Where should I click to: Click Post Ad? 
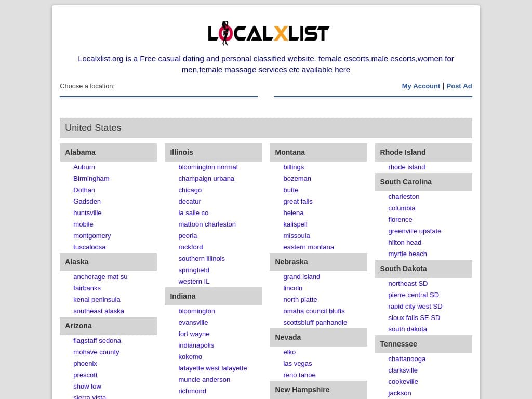pyautogui.click(x=459, y=86)
